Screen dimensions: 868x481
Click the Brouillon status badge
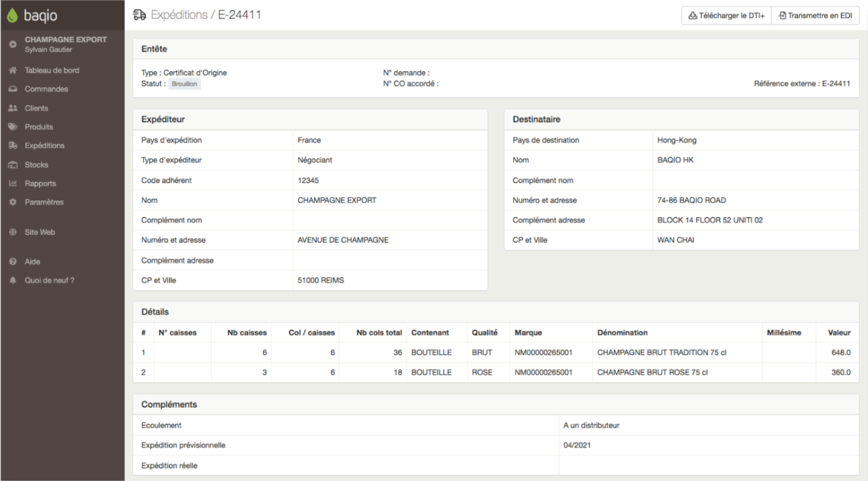click(184, 84)
